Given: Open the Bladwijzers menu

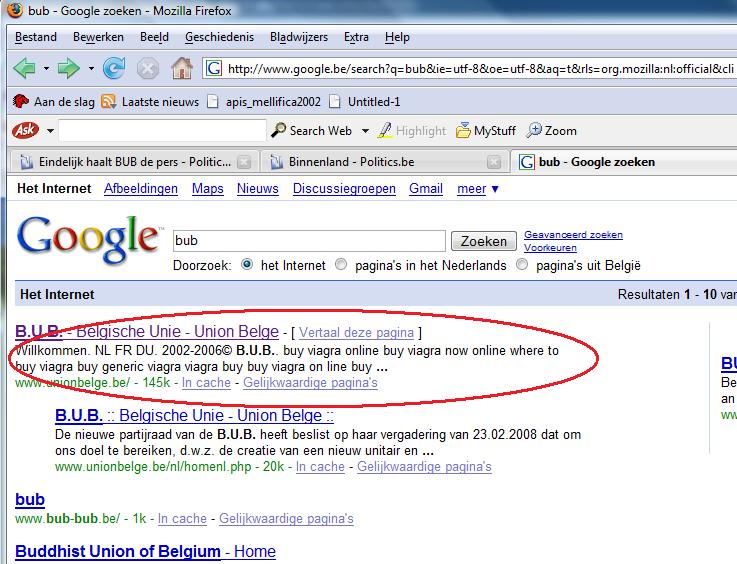Looking at the screenshot, I should pos(298,37).
